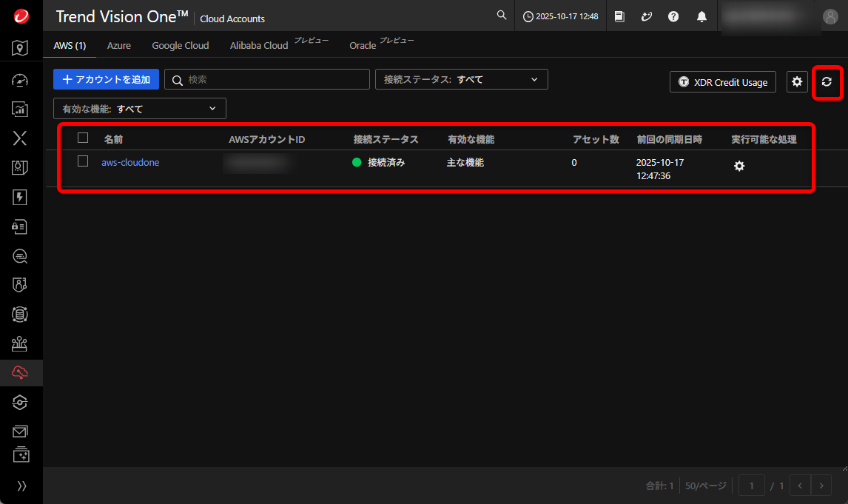Click the アカウントを追加 button
Image resolution: width=848 pixels, height=504 pixels.
[106, 79]
